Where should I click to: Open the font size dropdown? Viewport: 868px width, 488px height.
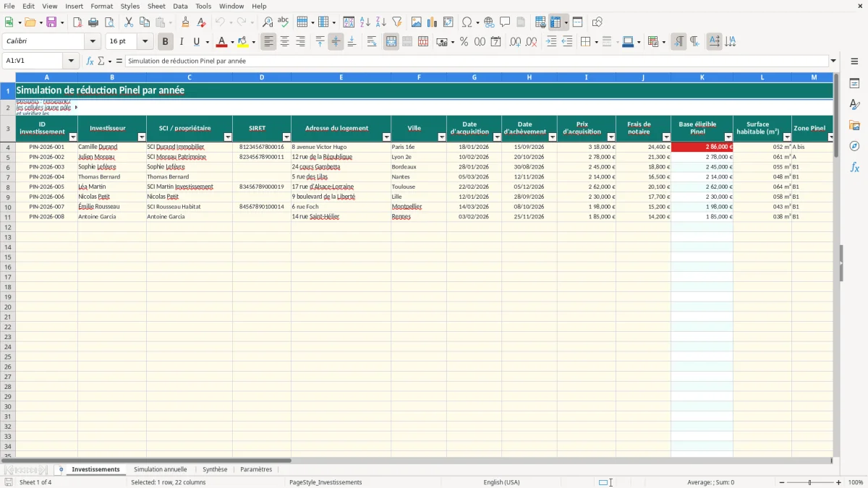[145, 42]
